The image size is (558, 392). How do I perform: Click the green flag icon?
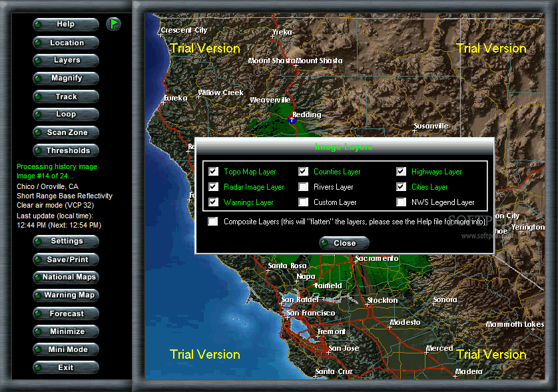click(x=113, y=24)
